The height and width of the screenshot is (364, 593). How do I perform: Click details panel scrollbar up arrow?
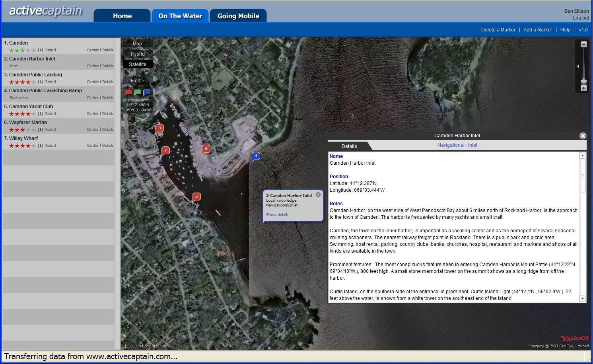583,156
